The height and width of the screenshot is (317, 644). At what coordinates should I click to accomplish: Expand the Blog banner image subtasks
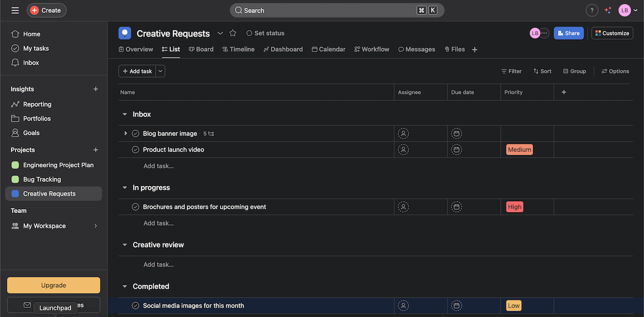tap(126, 134)
